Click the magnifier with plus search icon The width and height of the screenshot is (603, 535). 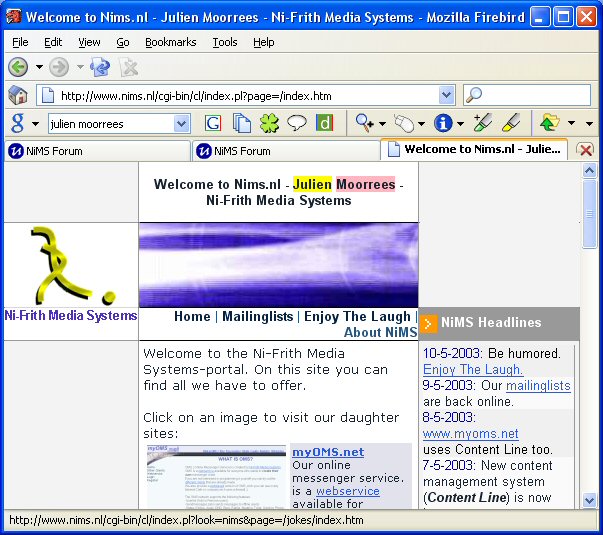click(x=364, y=123)
